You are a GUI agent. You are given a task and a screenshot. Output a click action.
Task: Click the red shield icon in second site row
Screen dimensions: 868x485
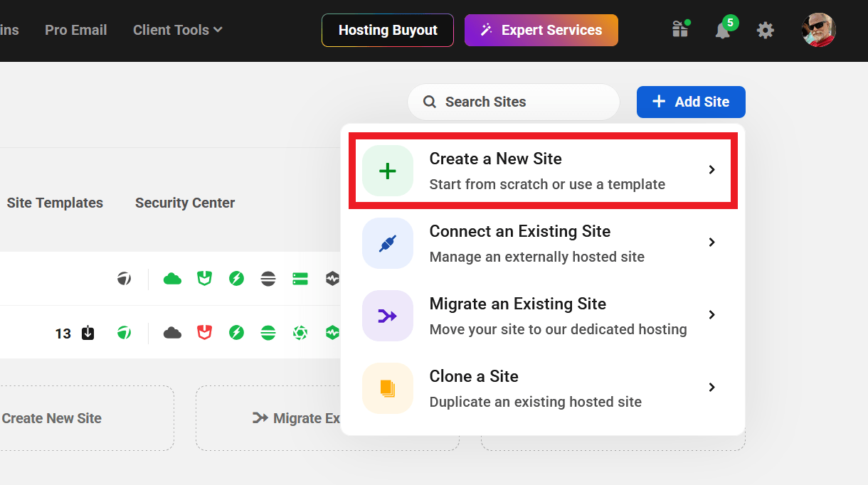click(x=205, y=332)
